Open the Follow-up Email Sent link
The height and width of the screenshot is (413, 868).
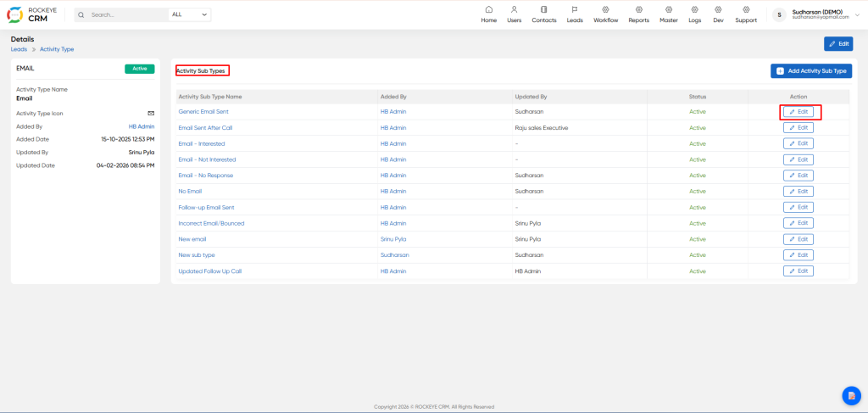(207, 207)
